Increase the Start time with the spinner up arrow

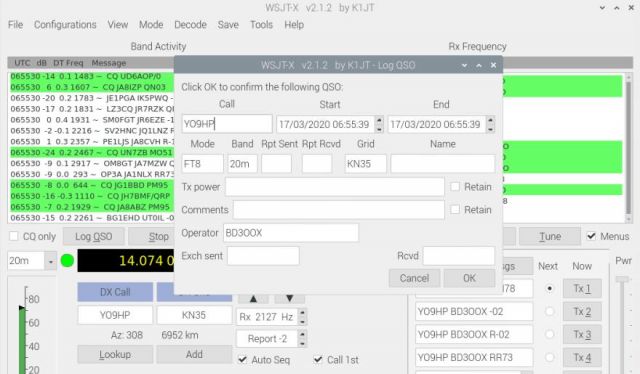point(379,120)
